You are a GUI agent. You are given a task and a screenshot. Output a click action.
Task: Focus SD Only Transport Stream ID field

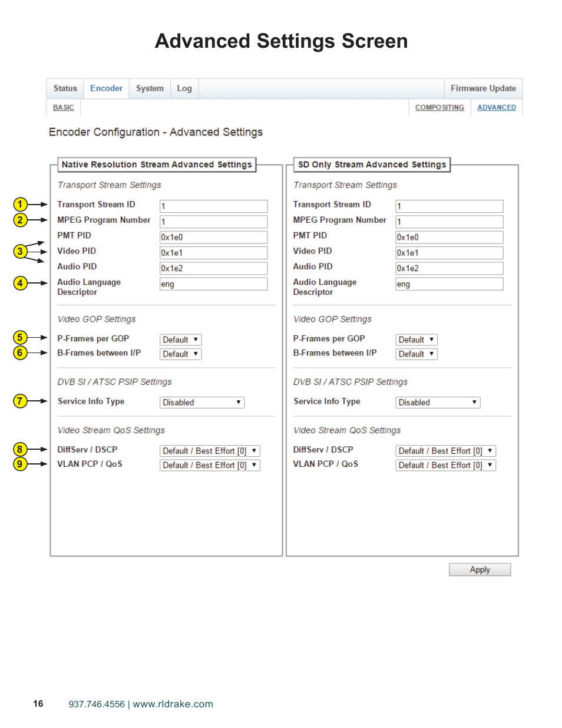(x=449, y=206)
